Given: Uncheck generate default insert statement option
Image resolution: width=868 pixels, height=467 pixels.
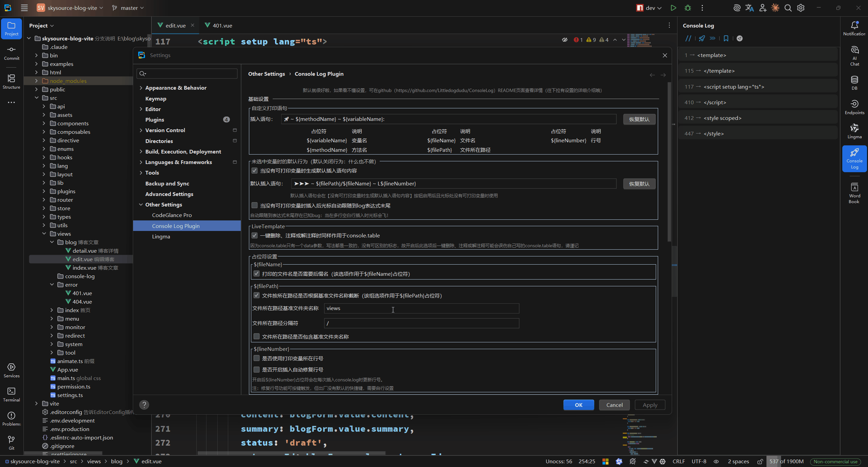Looking at the screenshot, I should (254, 170).
